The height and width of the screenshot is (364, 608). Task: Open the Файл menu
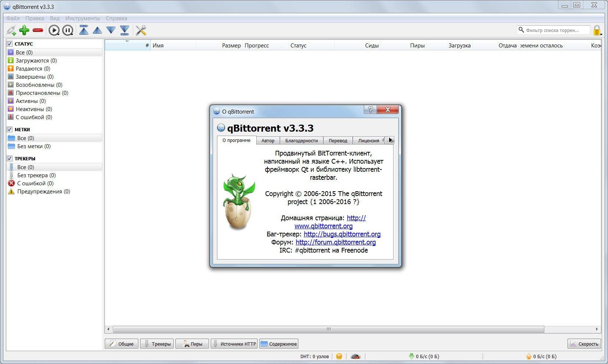tap(13, 18)
